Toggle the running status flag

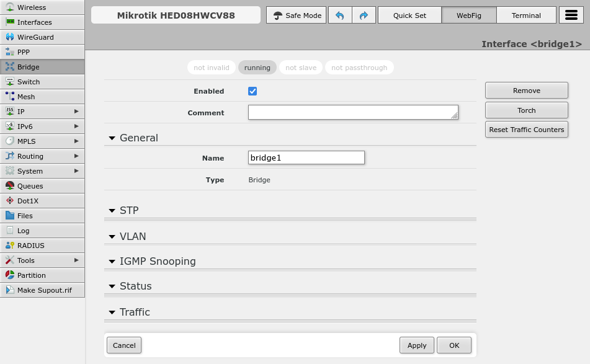[x=257, y=68]
